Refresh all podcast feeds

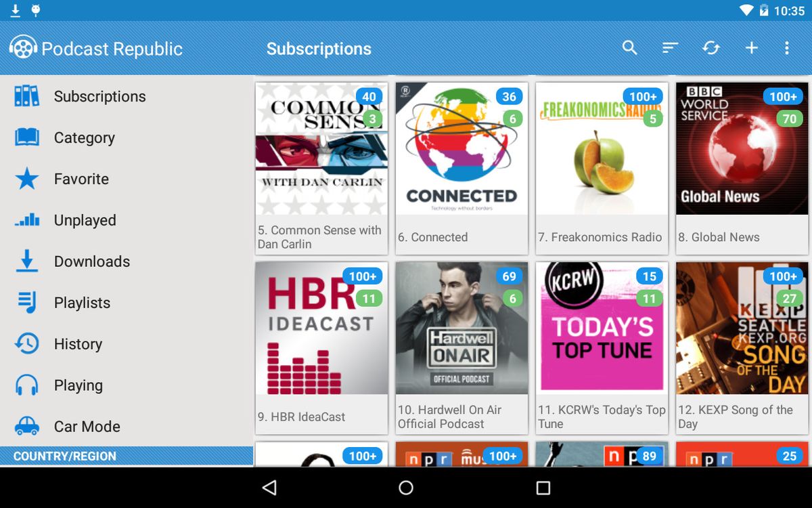pos(710,48)
